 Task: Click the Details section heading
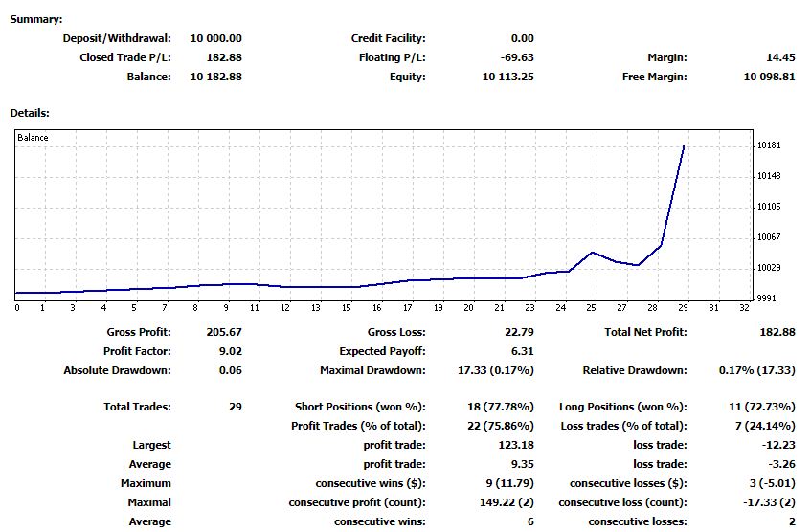30,113
